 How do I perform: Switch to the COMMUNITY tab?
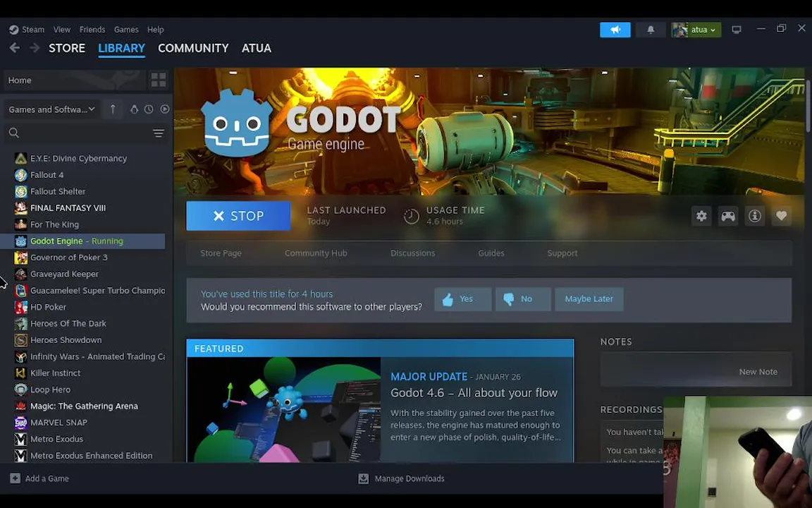coord(193,48)
